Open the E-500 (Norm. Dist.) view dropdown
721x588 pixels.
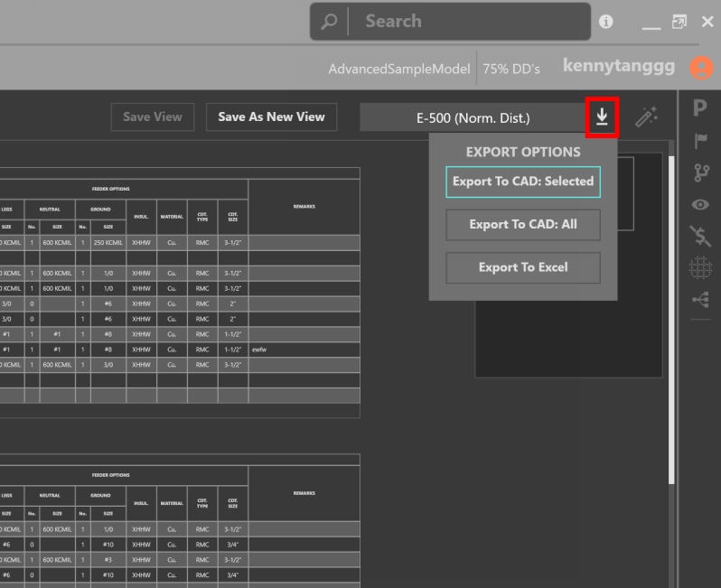click(x=473, y=118)
